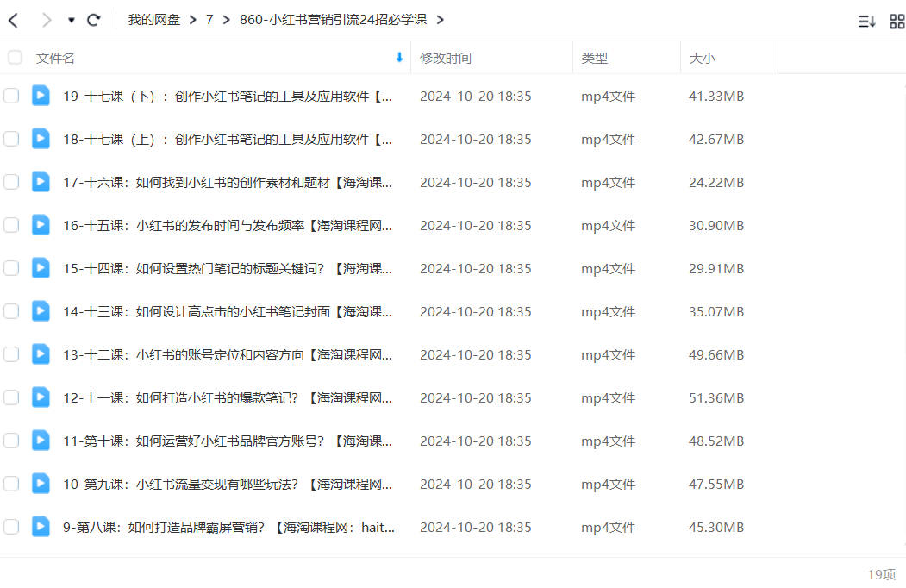Check the box for file 12-十一课

click(11, 397)
